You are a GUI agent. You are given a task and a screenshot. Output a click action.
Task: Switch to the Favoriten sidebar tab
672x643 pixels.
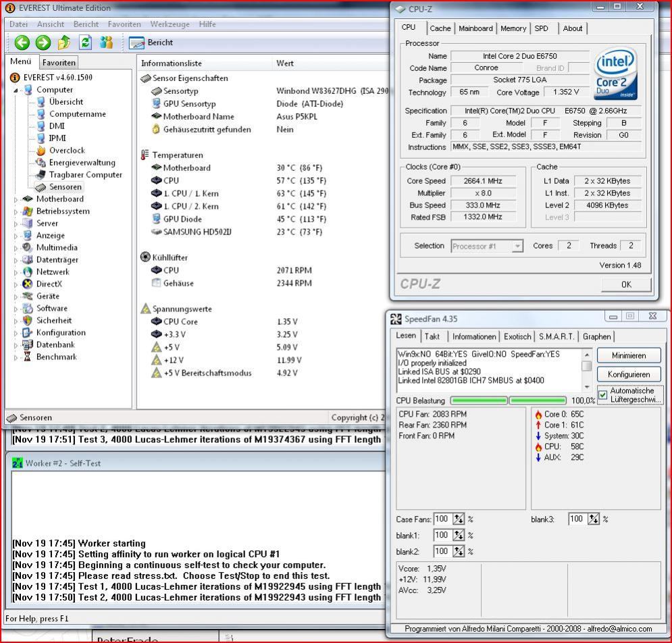point(59,63)
